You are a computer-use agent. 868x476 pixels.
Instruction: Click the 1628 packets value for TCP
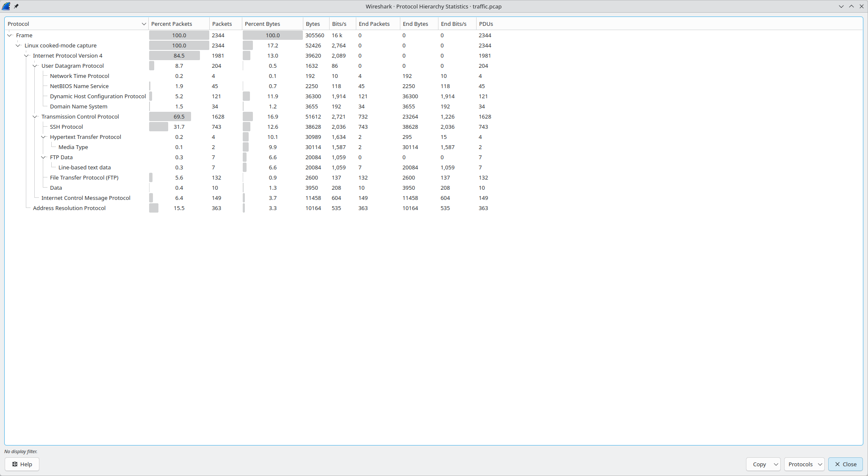tap(218, 116)
